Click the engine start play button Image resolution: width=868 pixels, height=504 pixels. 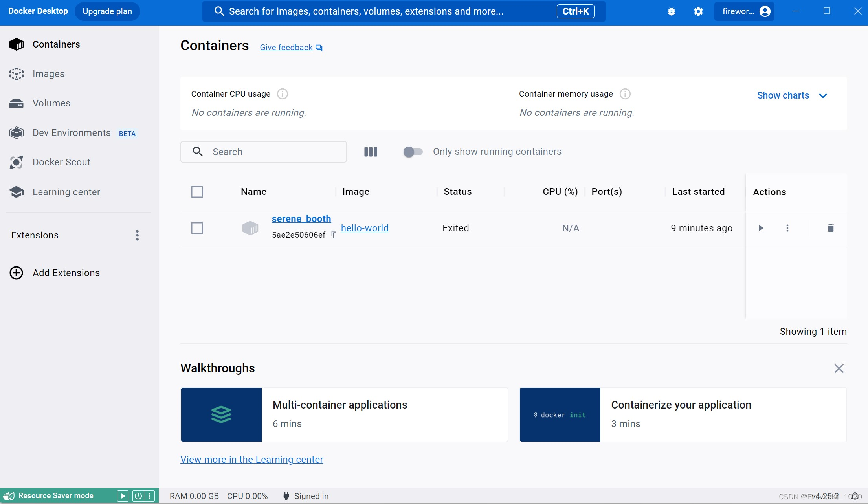(123, 496)
